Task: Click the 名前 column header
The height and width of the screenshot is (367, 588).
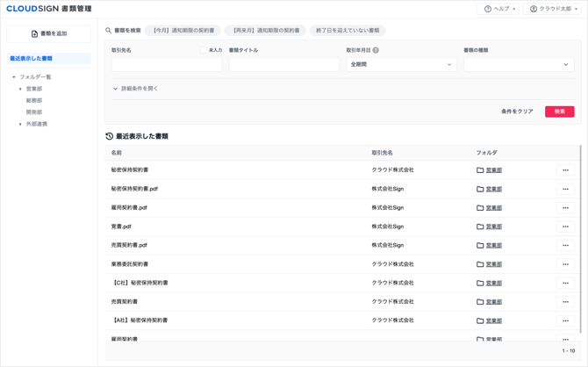Action: click(x=116, y=153)
